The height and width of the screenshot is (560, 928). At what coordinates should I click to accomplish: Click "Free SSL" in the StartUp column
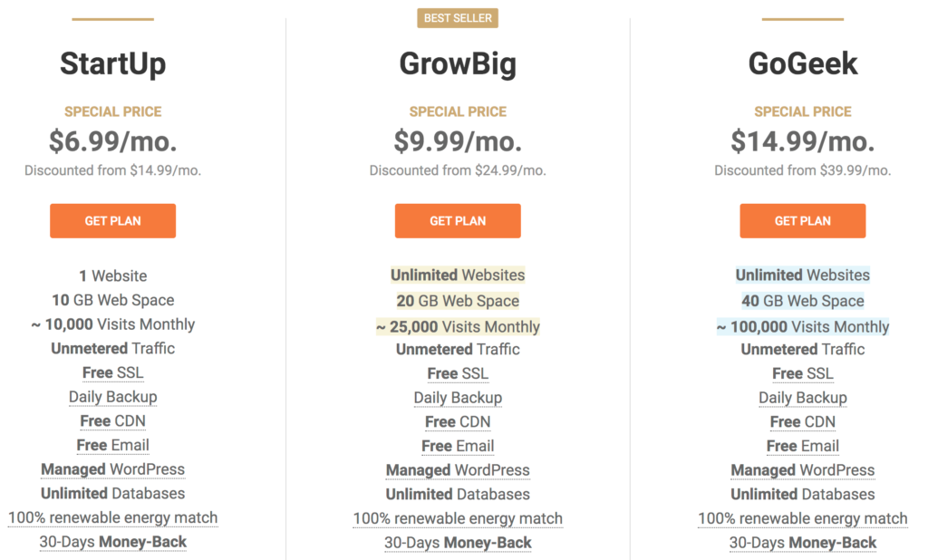(x=112, y=372)
